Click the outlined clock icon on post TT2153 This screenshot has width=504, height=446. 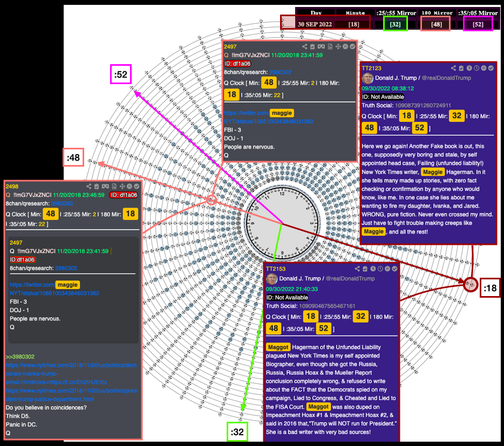pyautogui.click(x=380, y=269)
